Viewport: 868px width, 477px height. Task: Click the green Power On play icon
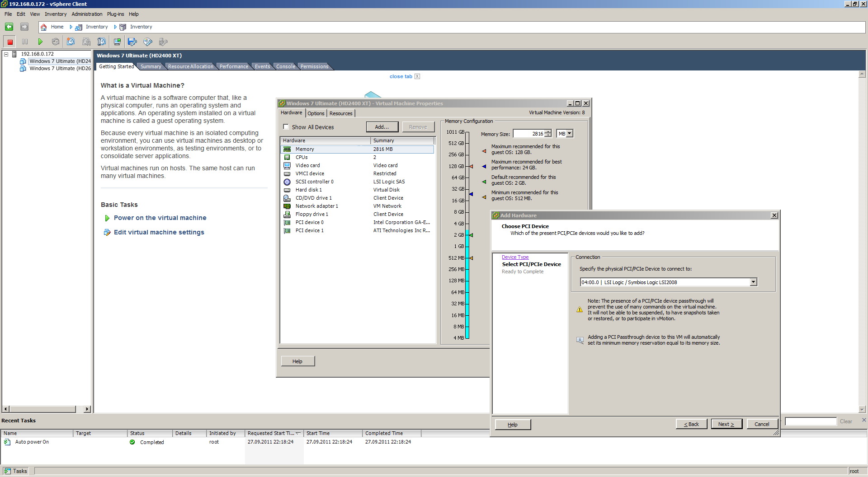tap(40, 42)
